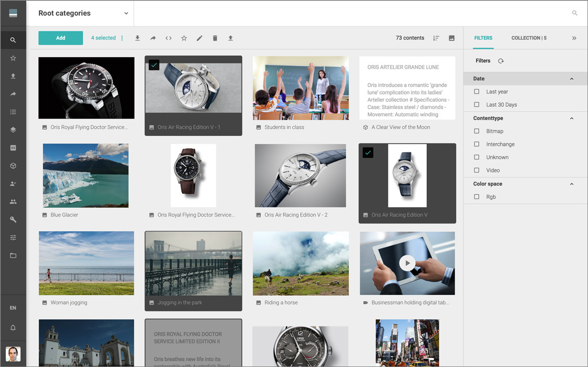The image size is (588, 367).
Task: Open the Oris Air Racing Edition V - 2 image
Action: coord(300,175)
